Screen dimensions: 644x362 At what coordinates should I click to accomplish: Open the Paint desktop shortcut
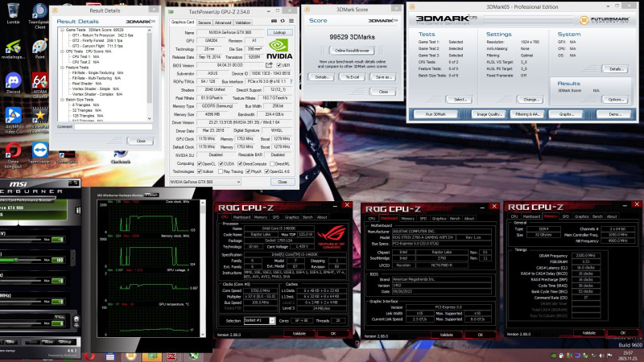(39, 49)
